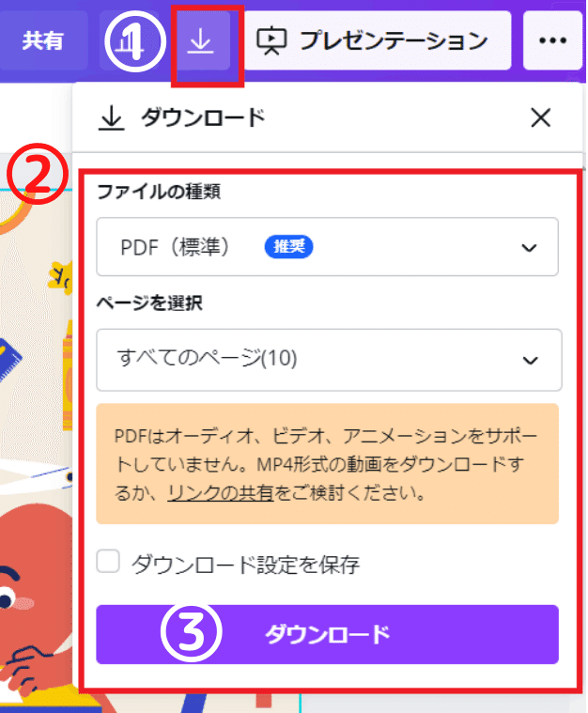Open the すべてのページ(10) page selection dropdown
The width and height of the screenshot is (588, 713).
[x=330, y=360]
